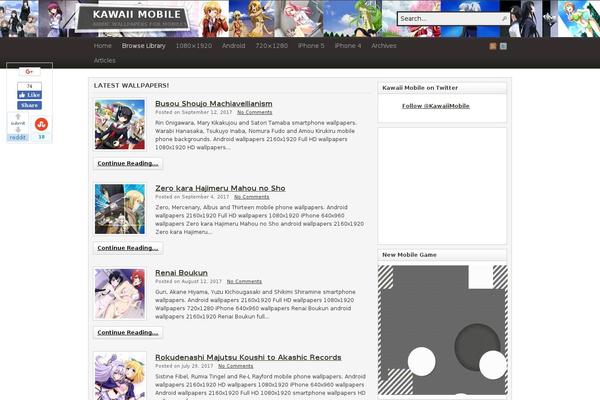Viewport: 600px width, 400px height.
Task: Click the Kawaii Mobile site logo
Action: [134, 18]
